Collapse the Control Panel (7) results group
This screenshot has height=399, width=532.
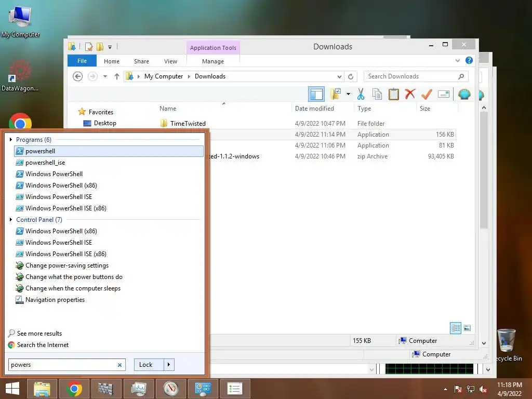pyautogui.click(x=11, y=220)
